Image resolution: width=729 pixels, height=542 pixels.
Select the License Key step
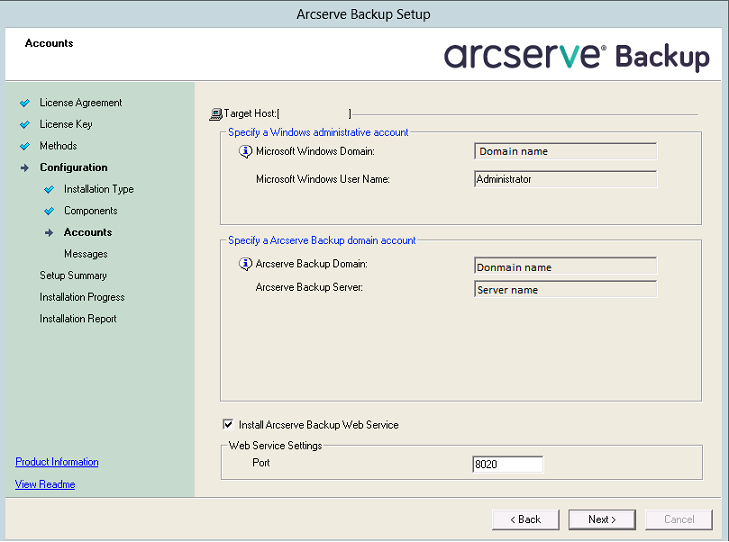[x=66, y=125]
